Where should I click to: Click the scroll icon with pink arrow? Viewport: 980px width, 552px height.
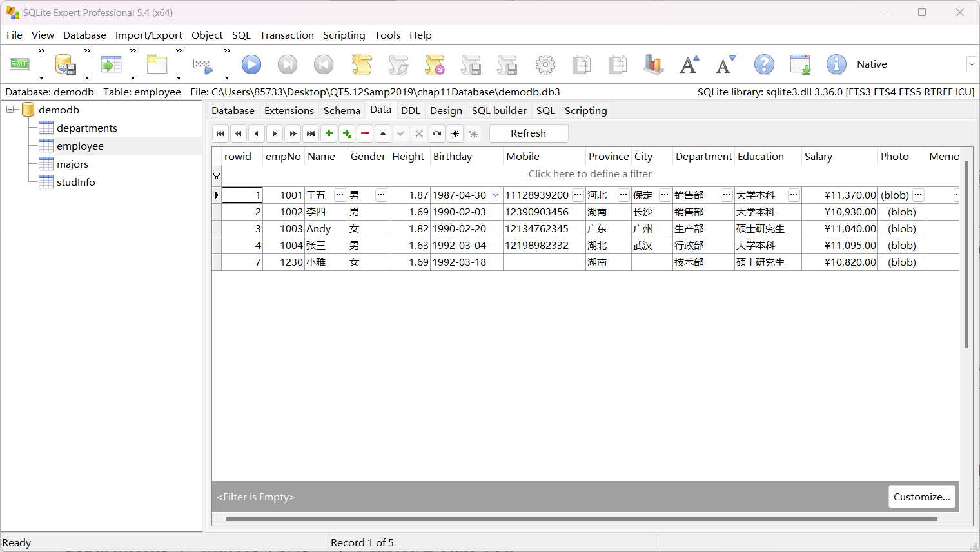435,64
